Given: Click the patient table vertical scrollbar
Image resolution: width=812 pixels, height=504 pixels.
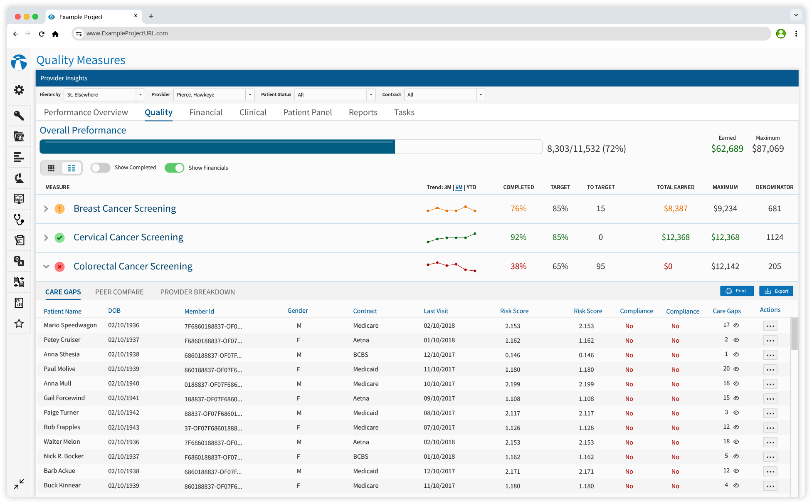Looking at the screenshot, I should tap(794, 335).
